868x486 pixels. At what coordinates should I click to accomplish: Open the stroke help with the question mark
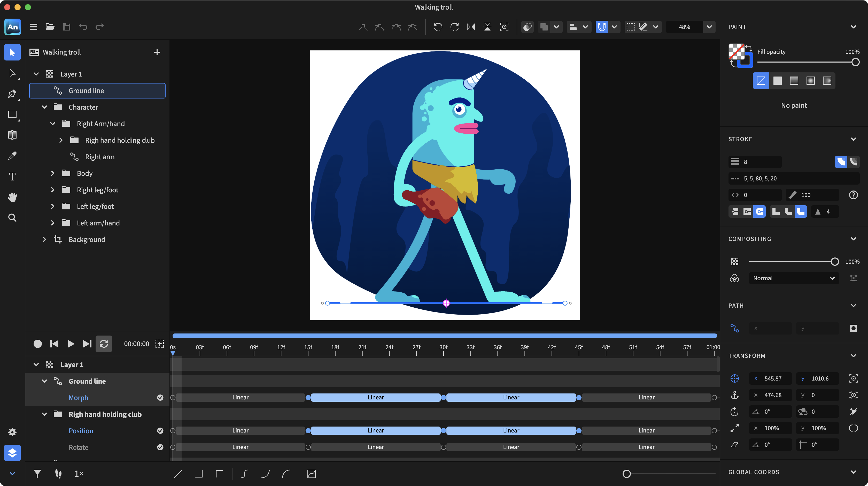click(x=853, y=195)
